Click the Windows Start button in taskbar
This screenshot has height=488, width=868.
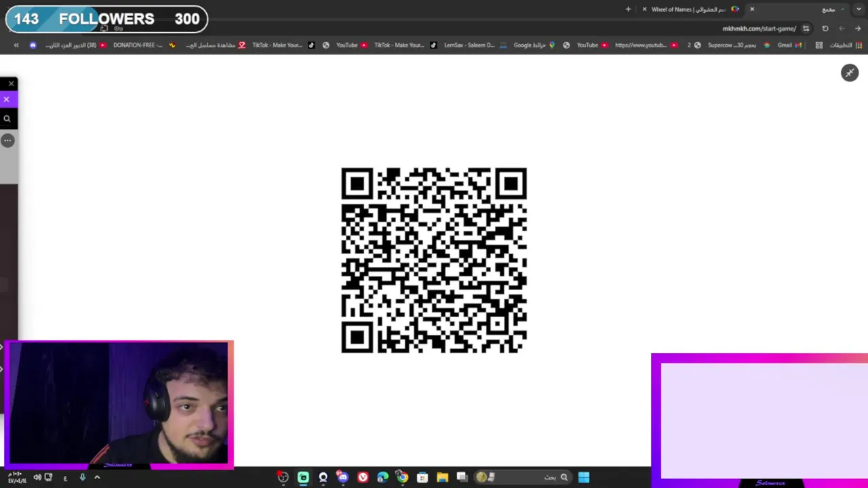(x=584, y=477)
